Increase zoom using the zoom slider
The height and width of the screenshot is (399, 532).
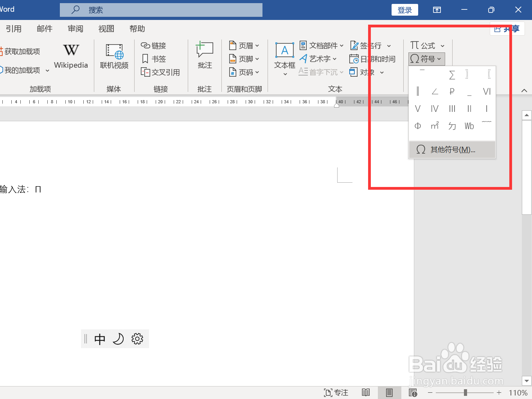(499, 393)
